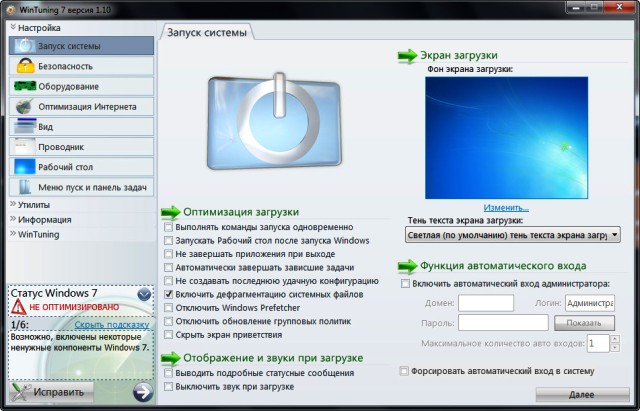Uncheck Включить дефрагментацию системных файлов
The width and height of the screenshot is (640, 411).
point(169,294)
